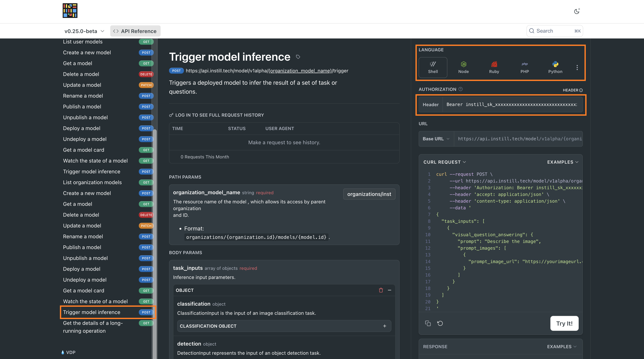The width and height of the screenshot is (644, 359).
Task: Expand the CLASSIFICATION OBJECT section
Action: coord(384,326)
